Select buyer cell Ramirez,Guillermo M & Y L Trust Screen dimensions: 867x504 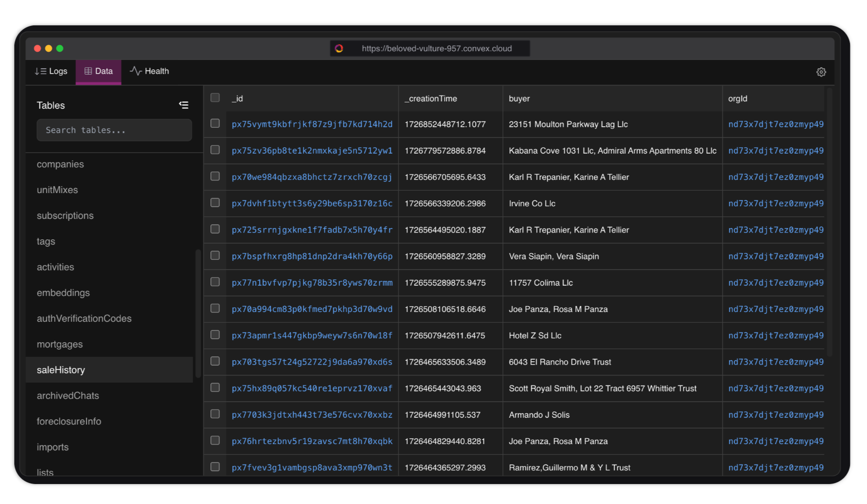[569, 467]
